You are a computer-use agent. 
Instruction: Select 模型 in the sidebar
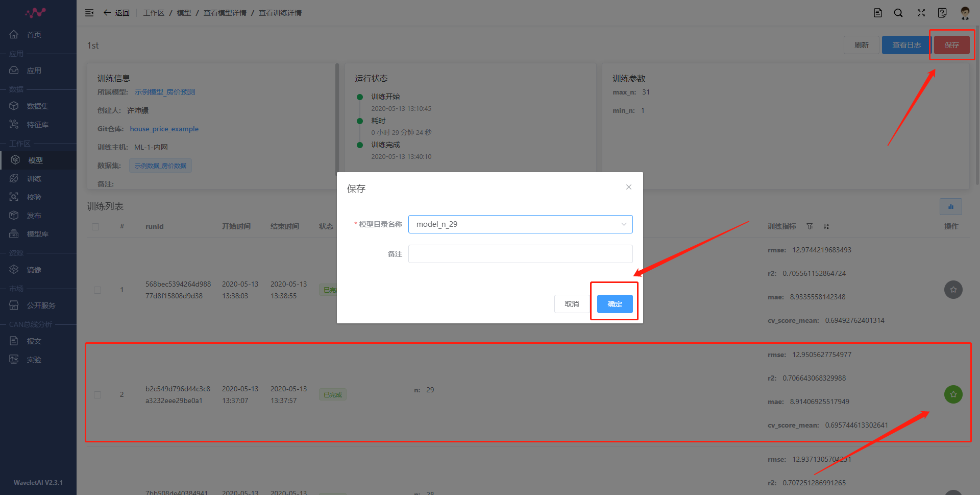click(38, 160)
